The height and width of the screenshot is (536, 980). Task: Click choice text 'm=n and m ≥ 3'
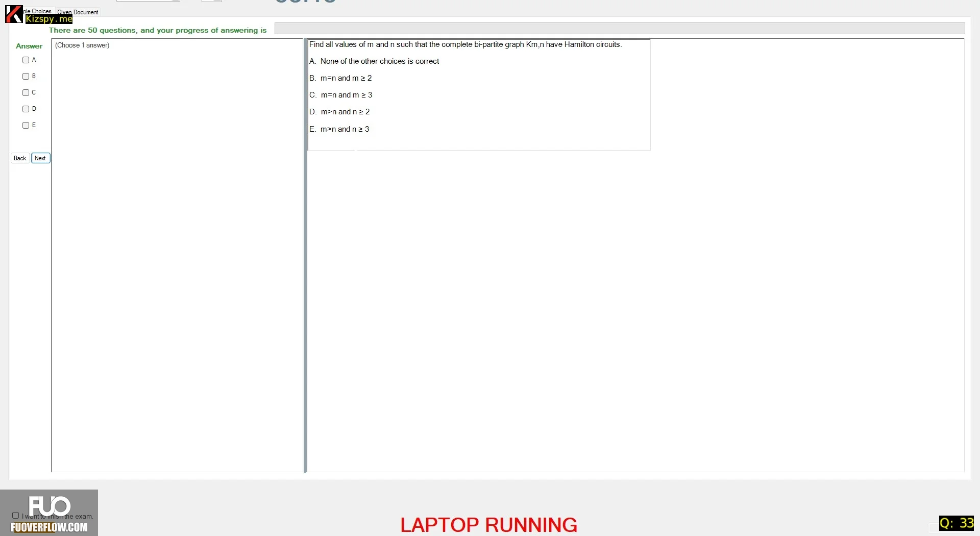(x=347, y=95)
